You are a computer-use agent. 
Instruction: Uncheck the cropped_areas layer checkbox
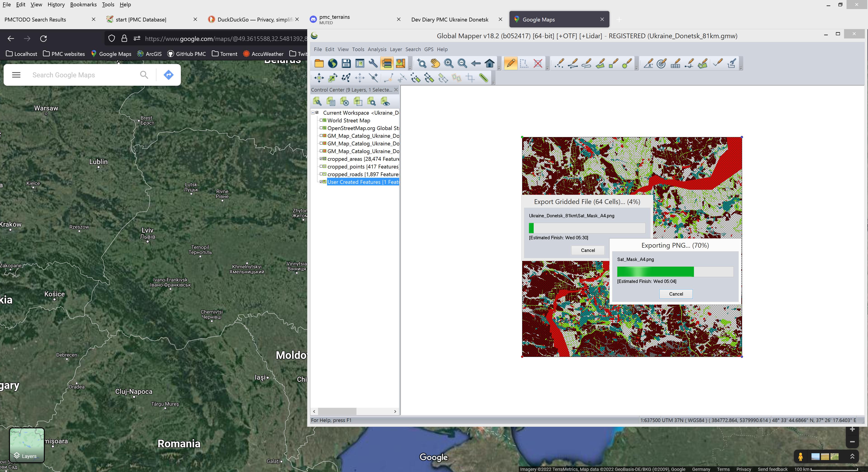[x=321, y=159]
